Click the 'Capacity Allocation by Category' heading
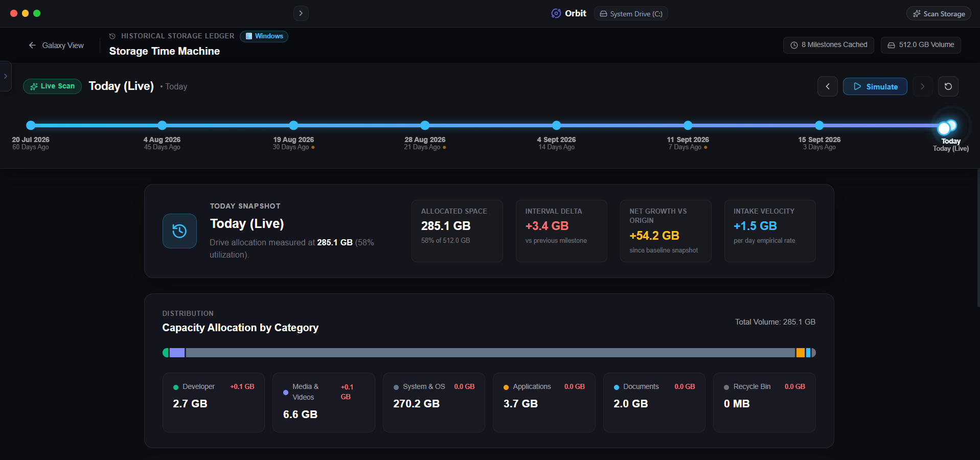The width and height of the screenshot is (980, 460). 240,328
